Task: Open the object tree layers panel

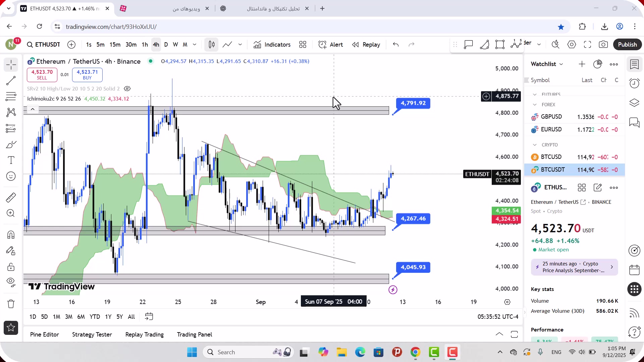Action: 634,103
